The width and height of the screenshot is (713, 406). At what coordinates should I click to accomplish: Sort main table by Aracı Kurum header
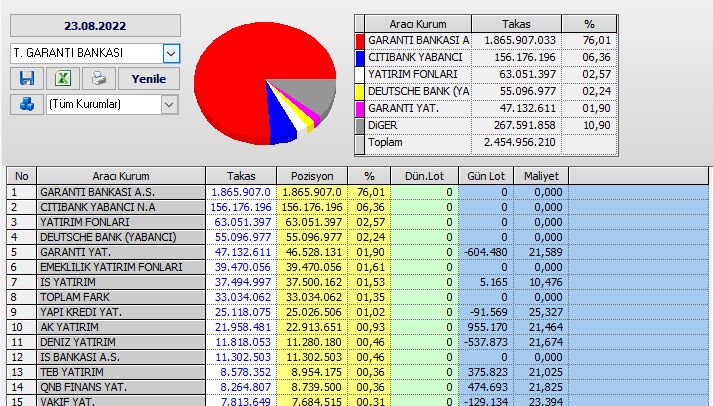pos(121,176)
